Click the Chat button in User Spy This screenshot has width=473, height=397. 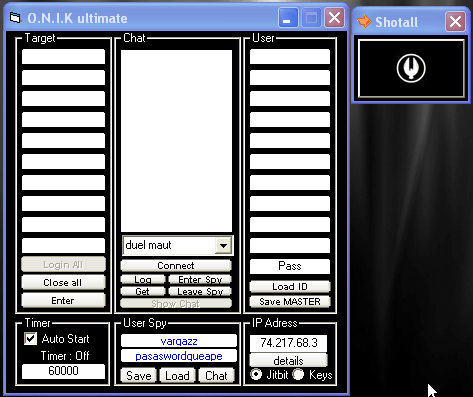216,376
